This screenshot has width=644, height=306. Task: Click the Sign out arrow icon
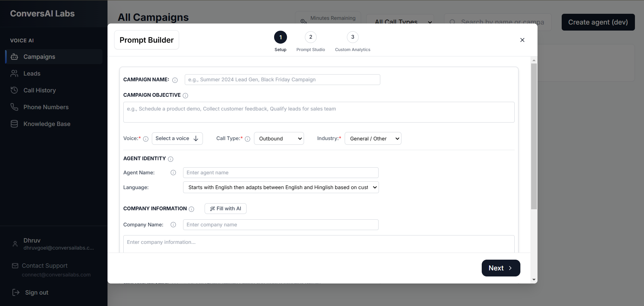click(x=16, y=293)
